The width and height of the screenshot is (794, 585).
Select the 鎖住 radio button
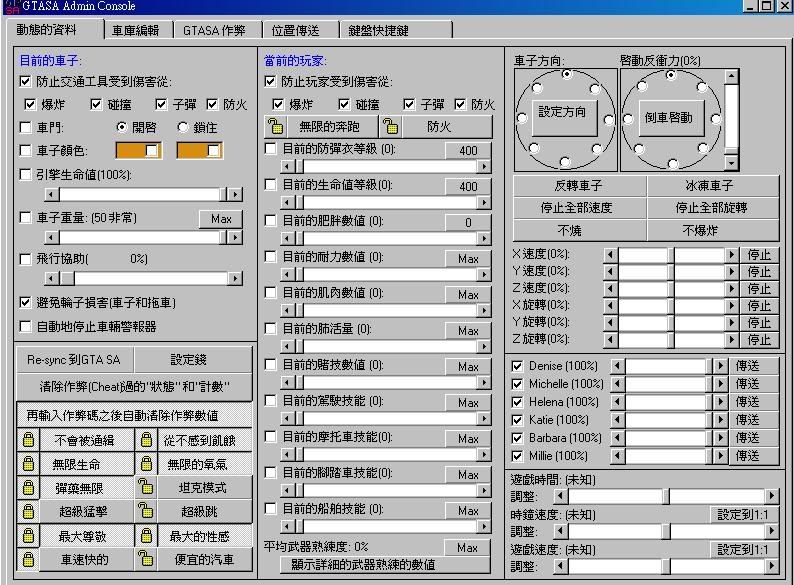click(183, 127)
